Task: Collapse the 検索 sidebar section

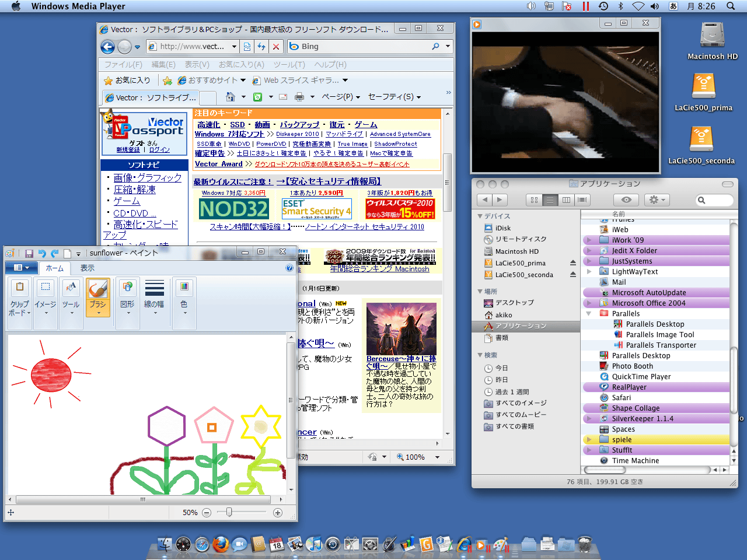Action: coord(480,355)
